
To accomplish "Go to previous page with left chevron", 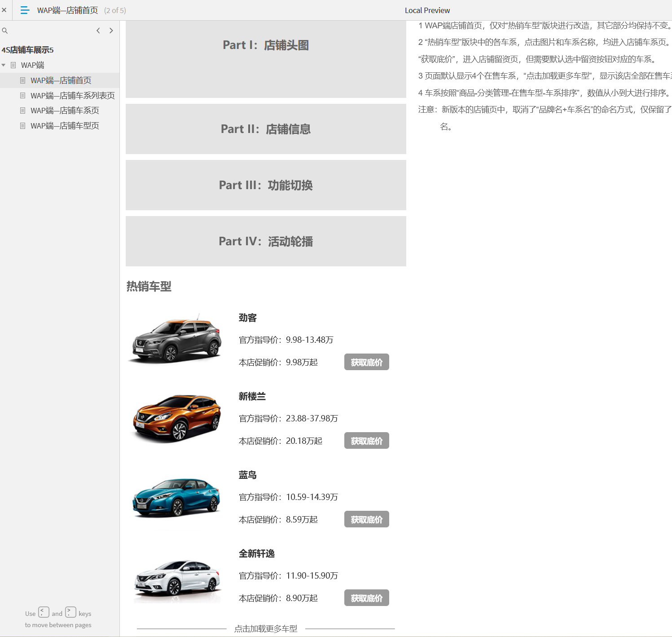I will (x=98, y=31).
